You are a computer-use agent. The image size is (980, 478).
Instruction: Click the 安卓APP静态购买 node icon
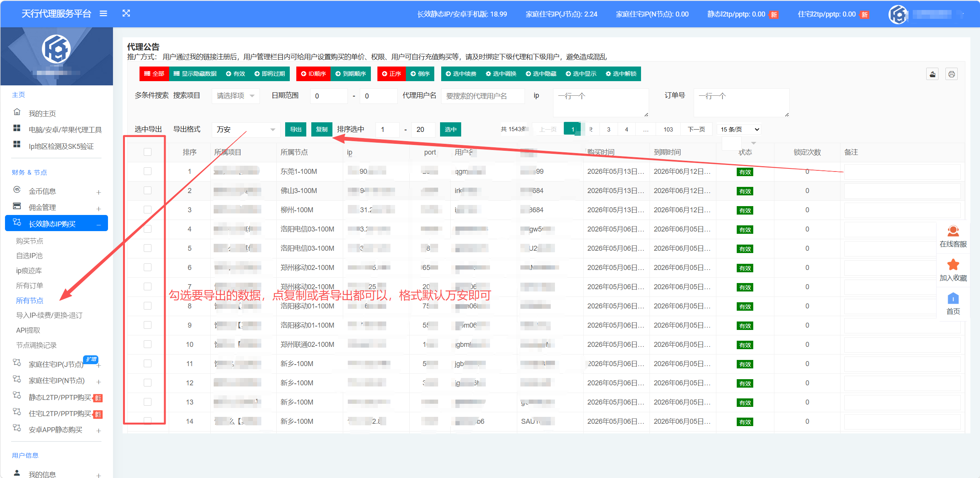(x=17, y=428)
